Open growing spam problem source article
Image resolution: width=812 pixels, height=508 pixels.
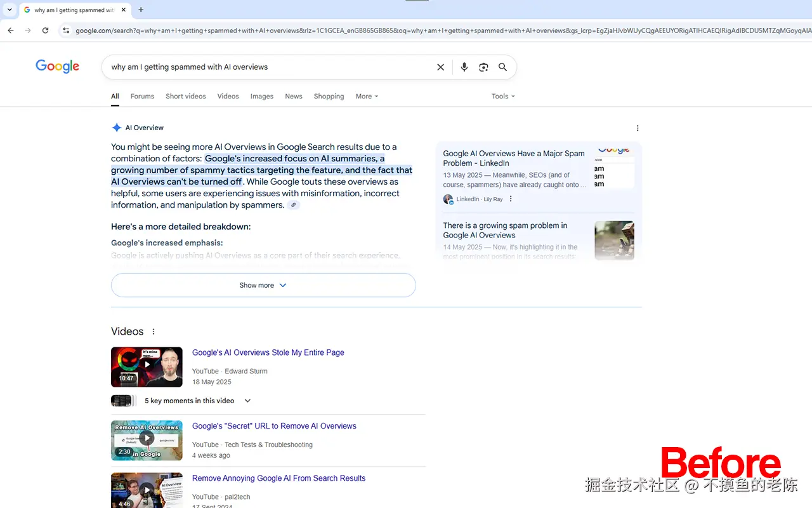click(x=506, y=230)
